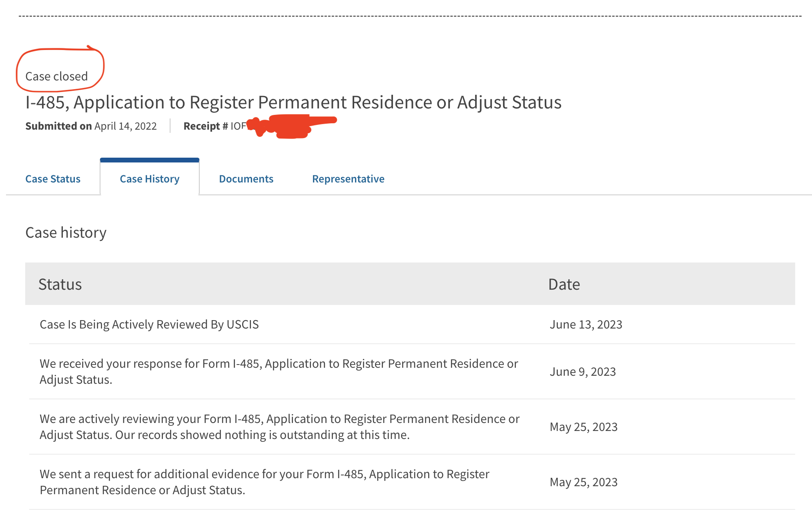Click the June 9, 2023 date cell
812x511 pixels.
click(x=583, y=372)
